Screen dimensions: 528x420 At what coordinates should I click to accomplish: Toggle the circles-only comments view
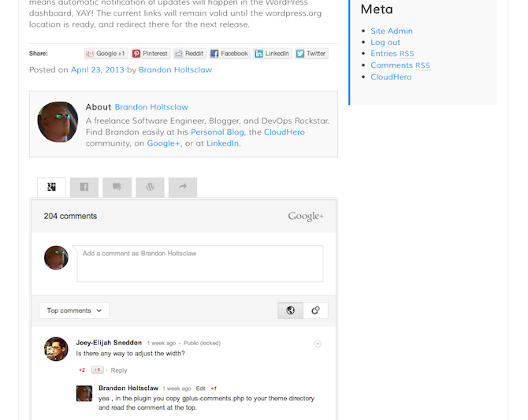315,310
